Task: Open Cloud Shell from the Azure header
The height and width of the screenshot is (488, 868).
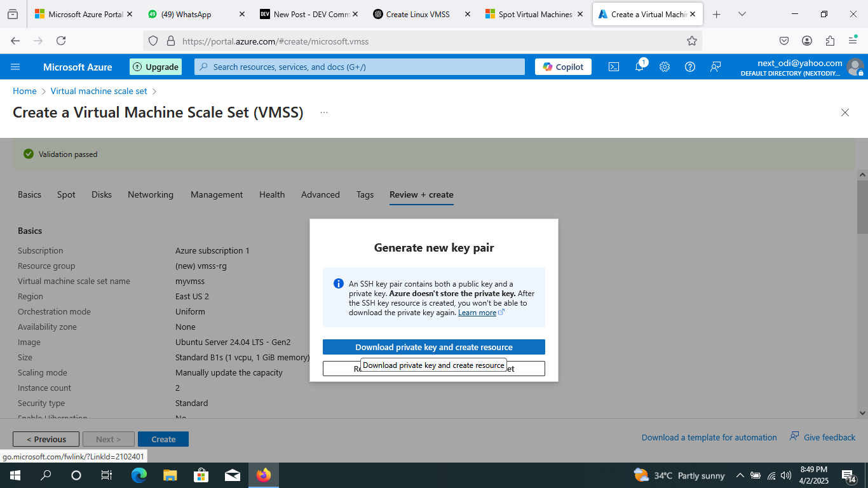Action: click(614, 67)
